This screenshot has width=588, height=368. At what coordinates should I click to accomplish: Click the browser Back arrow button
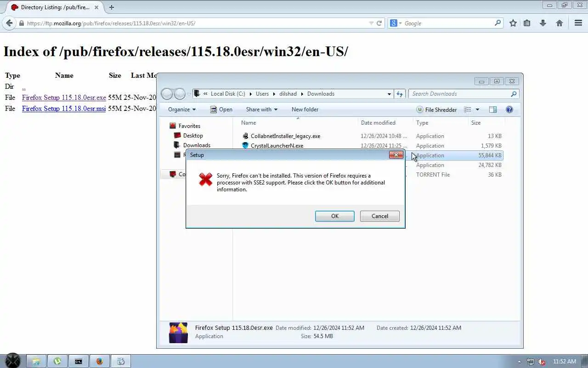(9, 23)
